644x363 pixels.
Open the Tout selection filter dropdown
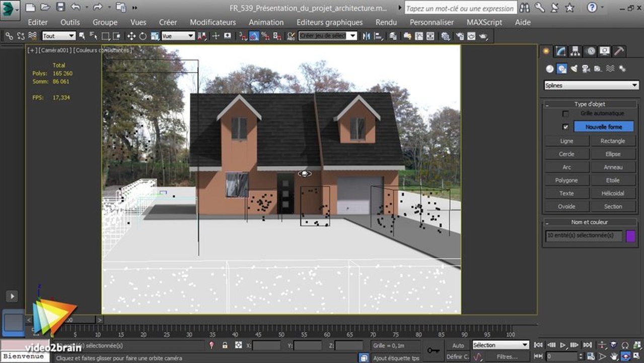pyautogui.click(x=58, y=36)
